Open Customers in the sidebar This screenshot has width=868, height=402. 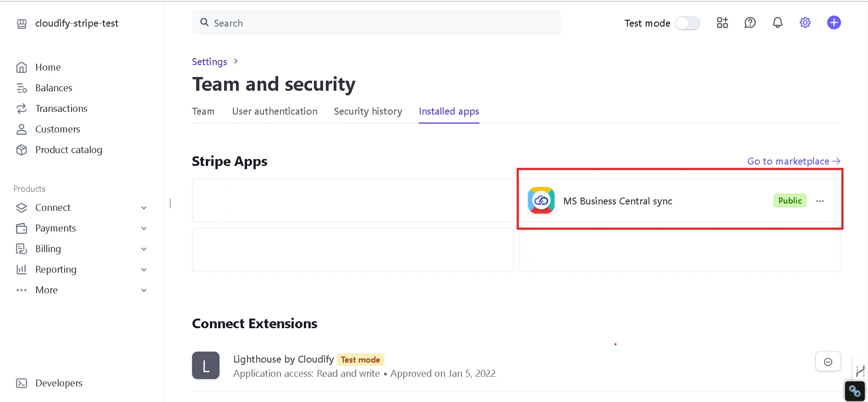pyautogui.click(x=58, y=129)
